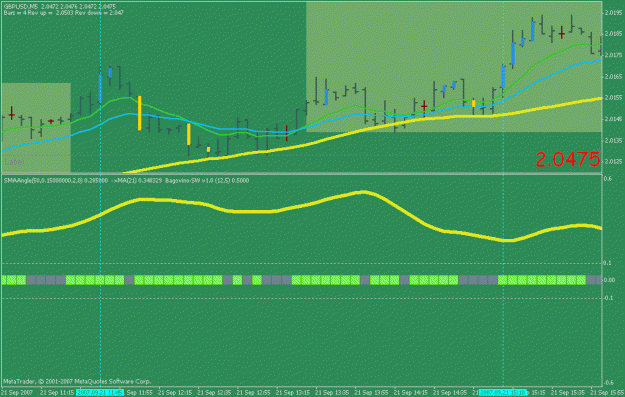Image resolution: width=625 pixels, height=397 pixels.
Task: Click the '21 Sep 12:35' time axis label
Action: 215,393
